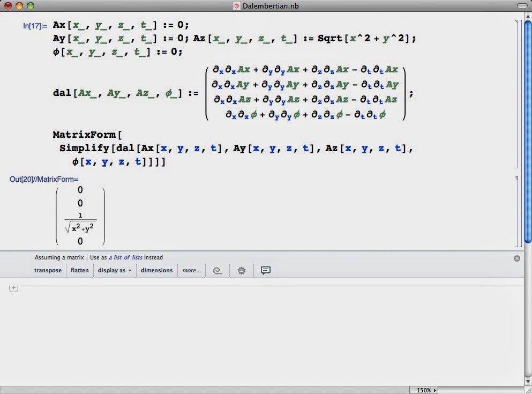Select the In[17] input cell bracket

(515, 94)
